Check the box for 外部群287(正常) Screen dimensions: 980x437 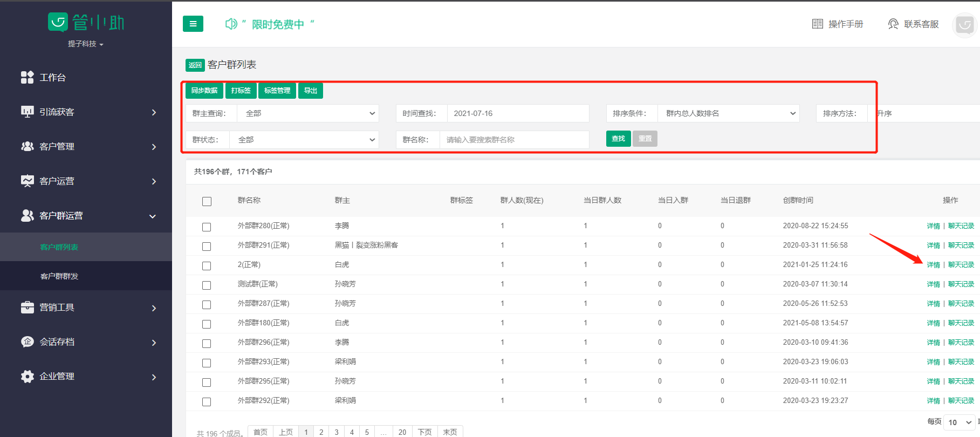(x=207, y=305)
